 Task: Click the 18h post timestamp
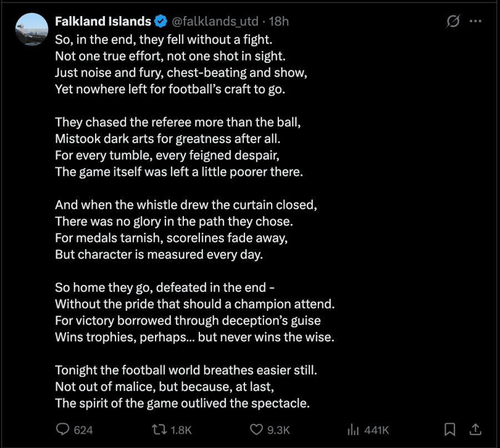tap(279, 21)
